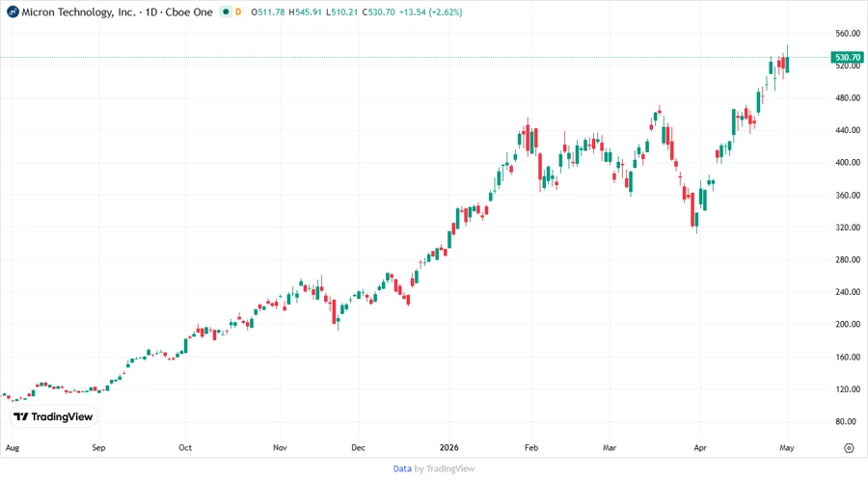Click the 320.00 price axis label
Viewport: 868px width, 480px height.
(x=848, y=227)
